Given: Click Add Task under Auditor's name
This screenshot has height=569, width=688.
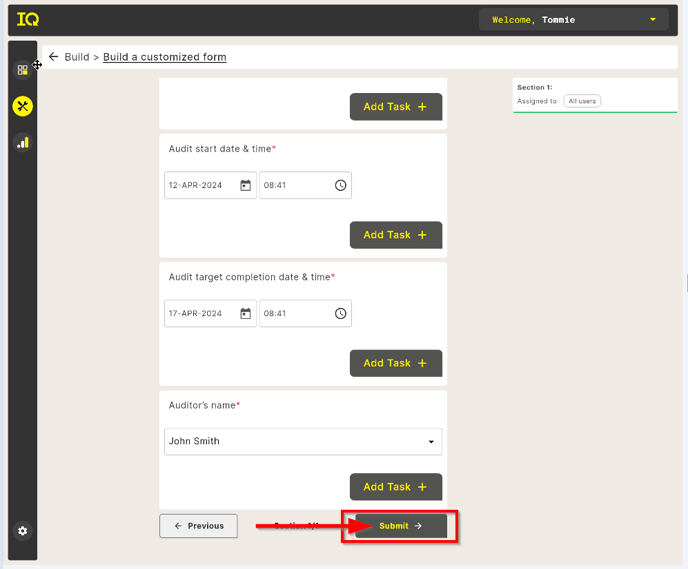Looking at the screenshot, I should (x=395, y=487).
